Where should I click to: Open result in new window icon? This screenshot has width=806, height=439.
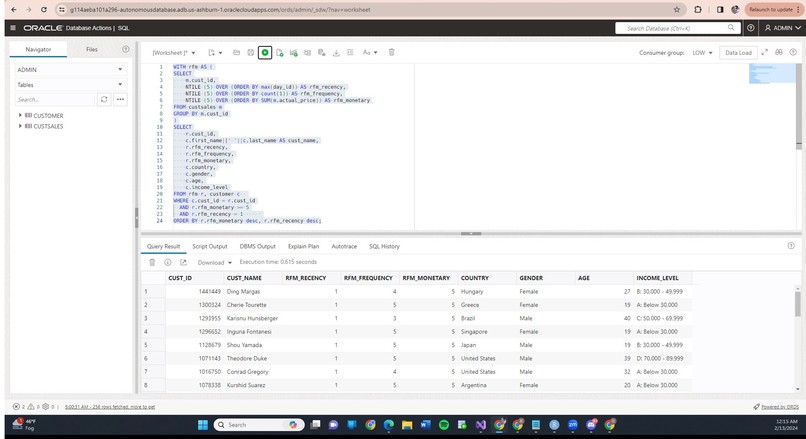coord(183,262)
